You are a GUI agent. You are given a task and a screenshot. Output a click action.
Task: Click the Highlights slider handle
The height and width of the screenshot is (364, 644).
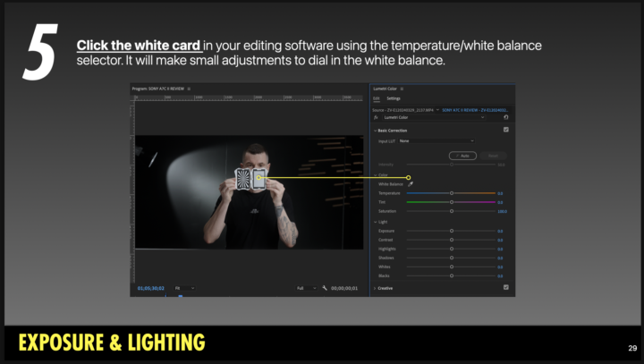coord(452,249)
